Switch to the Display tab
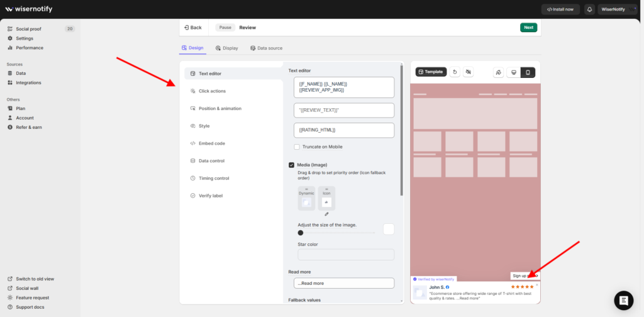 (x=226, y=48)
